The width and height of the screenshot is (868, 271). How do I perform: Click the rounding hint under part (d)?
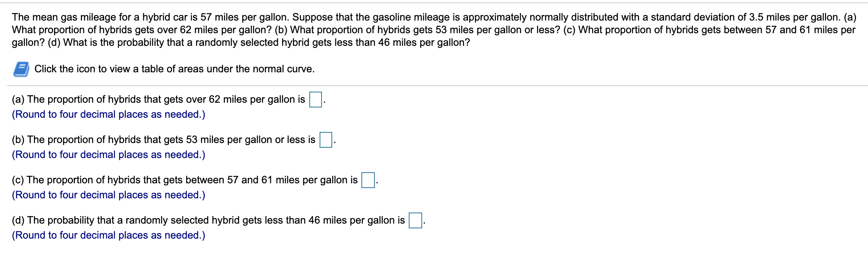[x=108, y=235]
